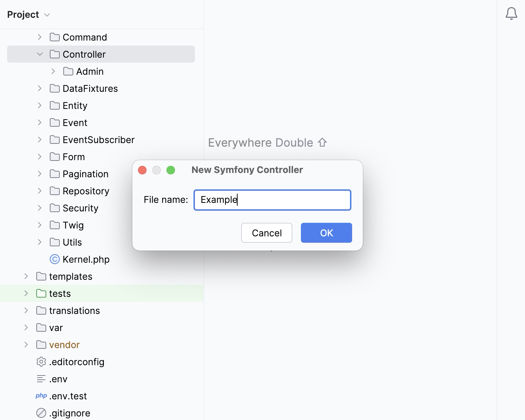
Task: Click the Controller folder icon
Action: tap(54, 54)
